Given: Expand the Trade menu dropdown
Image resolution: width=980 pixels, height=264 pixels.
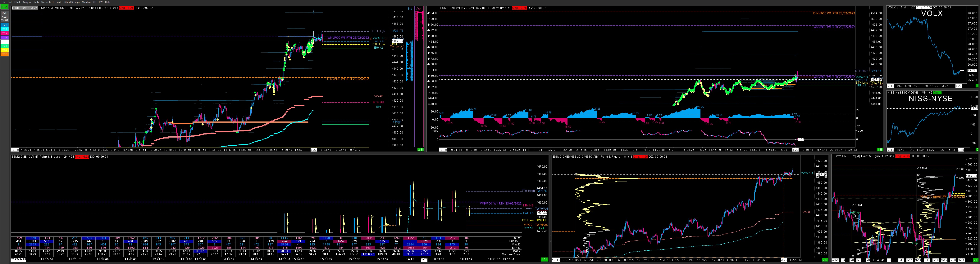Looking at the screenshot, I should click(x=59, y=2).
